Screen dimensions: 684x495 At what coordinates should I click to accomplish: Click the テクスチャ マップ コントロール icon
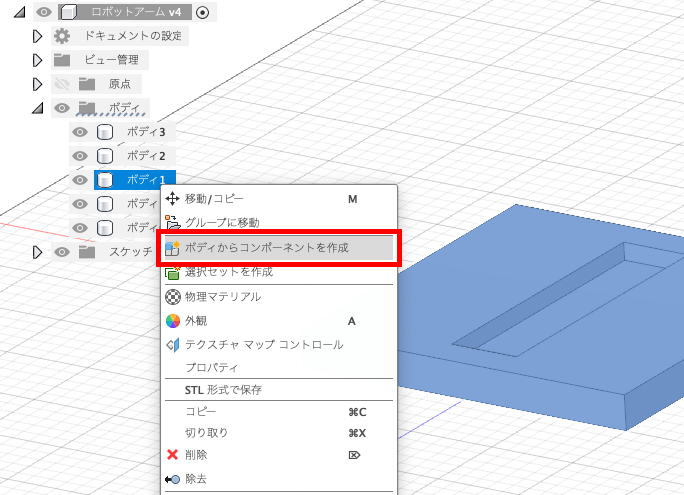coord(173,345)
